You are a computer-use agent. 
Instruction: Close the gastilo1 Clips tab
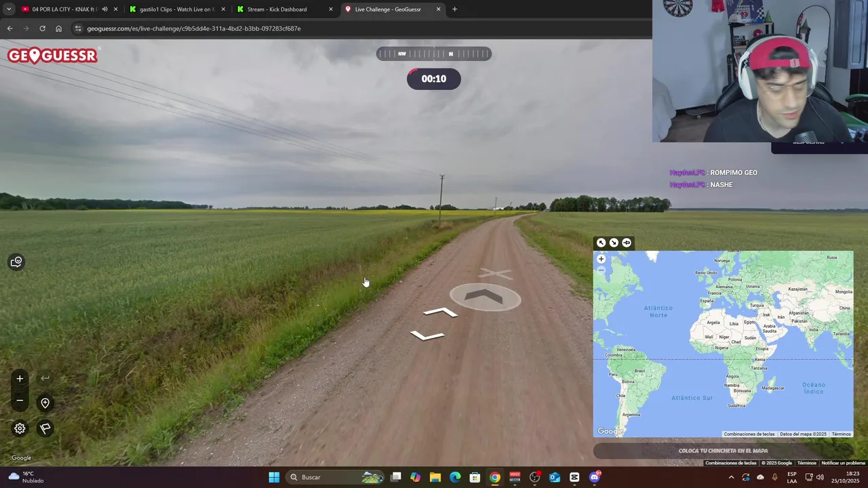223,9
